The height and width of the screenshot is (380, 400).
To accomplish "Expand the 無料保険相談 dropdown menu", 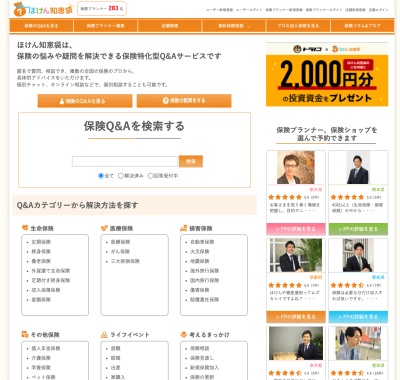I will 234,26.
